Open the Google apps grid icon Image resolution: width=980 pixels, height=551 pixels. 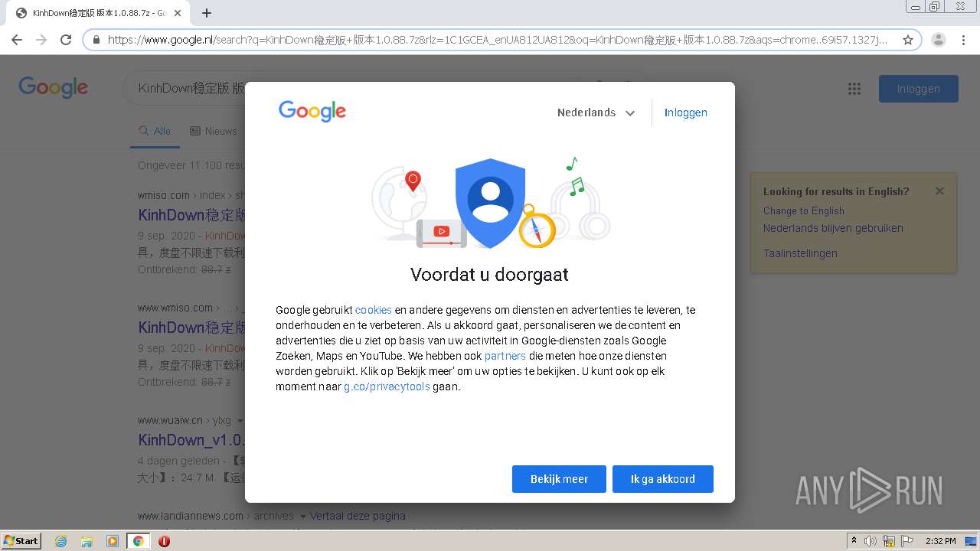click(854, 89)
